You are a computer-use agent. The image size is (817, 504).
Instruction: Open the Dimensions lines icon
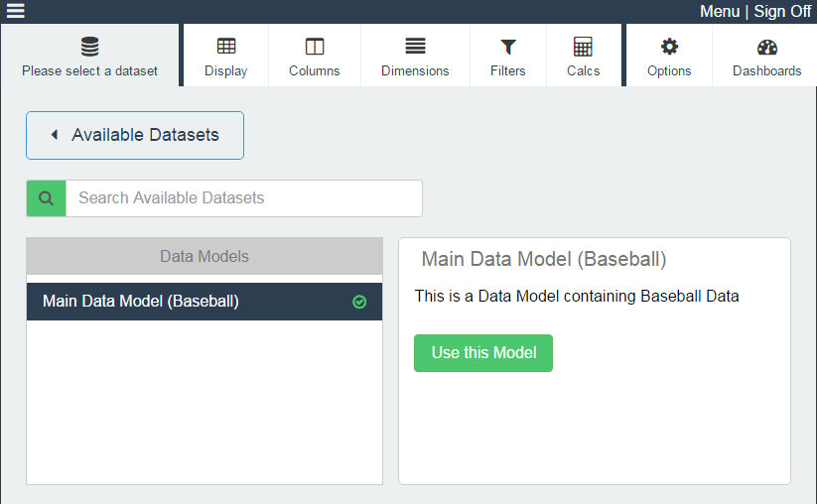[415, 47]
